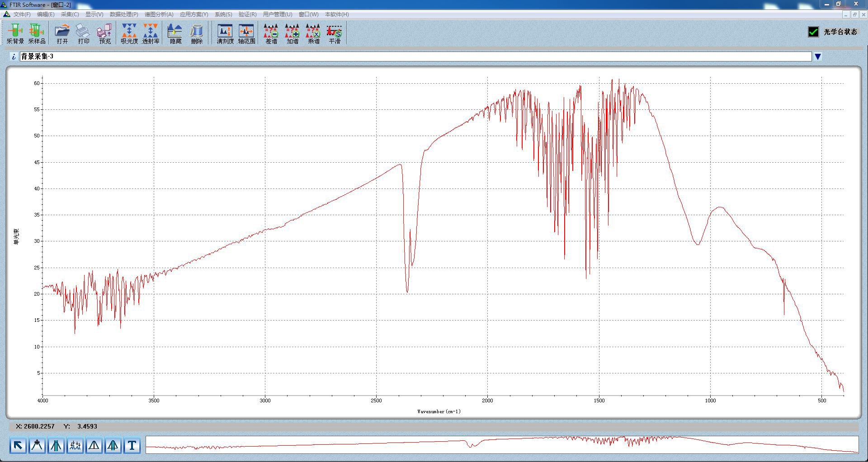
Task: Open the 谱图分析(A) menu
Action: (x=159, y=14)
